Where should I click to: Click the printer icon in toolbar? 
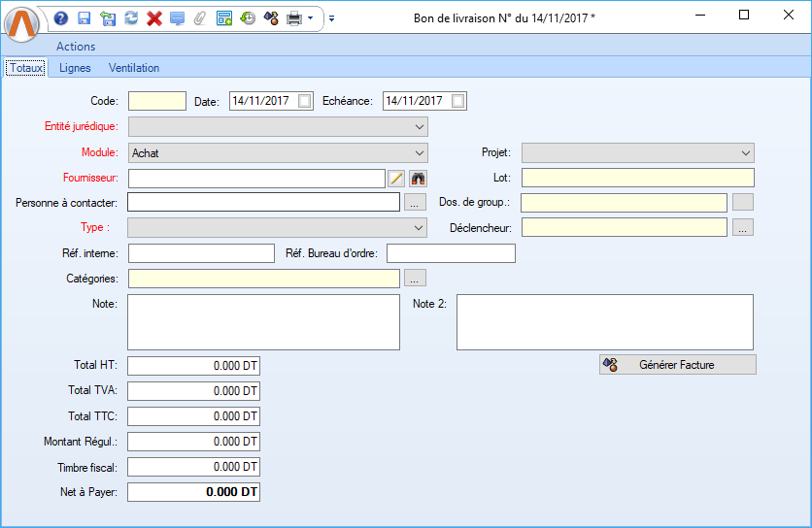293,17
